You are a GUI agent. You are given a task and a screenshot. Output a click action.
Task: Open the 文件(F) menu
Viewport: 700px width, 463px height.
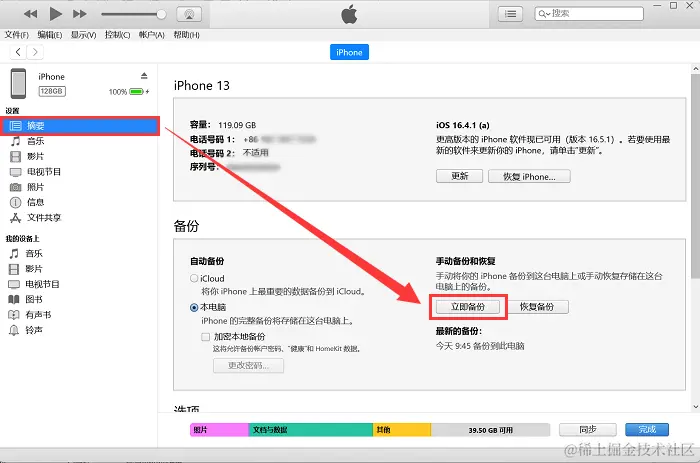[x=17, y=35]
